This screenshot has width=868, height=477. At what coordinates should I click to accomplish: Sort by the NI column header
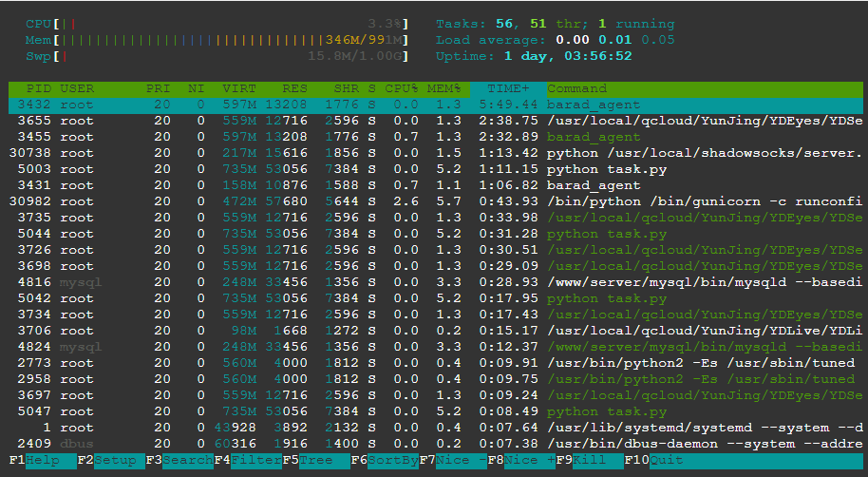tap(196, 88)
